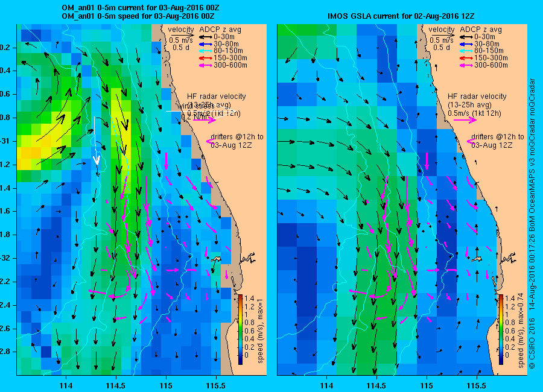Click the magenta HF radar arrow in right panel
Screen dimensions: 543x392
(465, 120)
